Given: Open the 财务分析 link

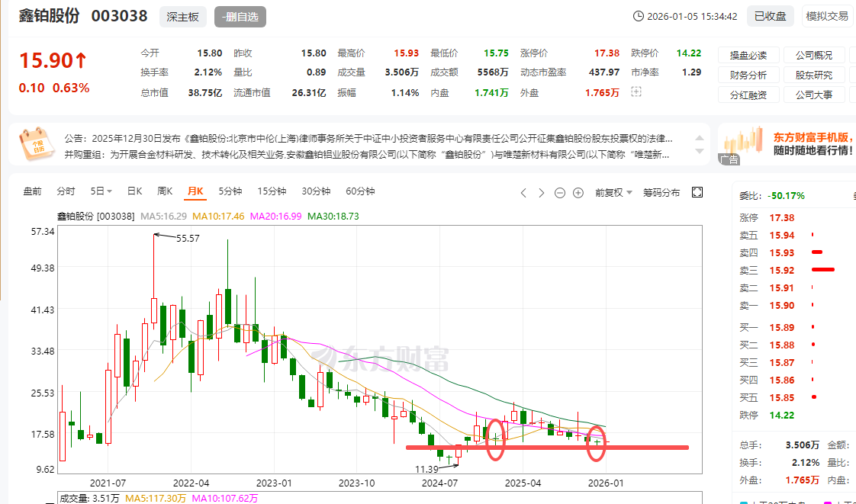Looking at the screenshot, I should 748,75.
